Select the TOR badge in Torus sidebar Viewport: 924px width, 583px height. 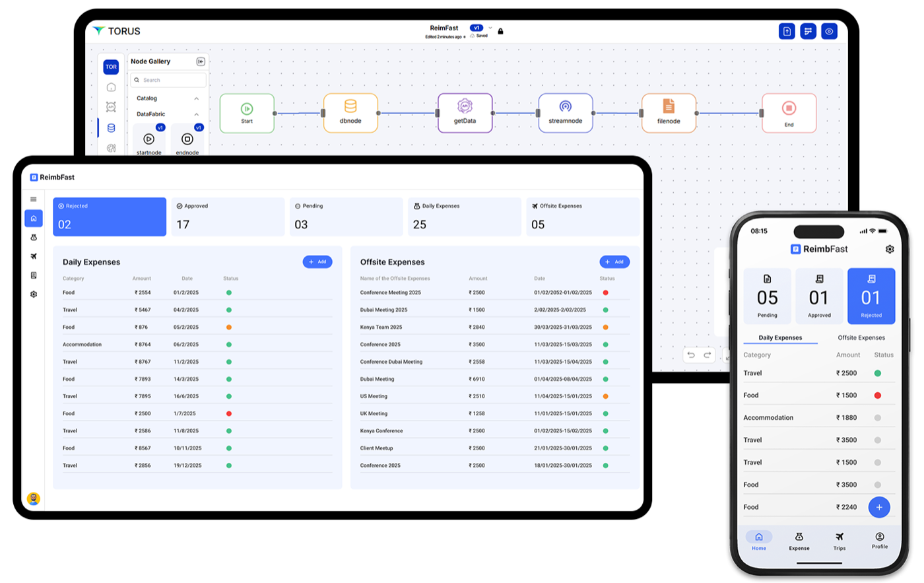[x=111, y=67]
